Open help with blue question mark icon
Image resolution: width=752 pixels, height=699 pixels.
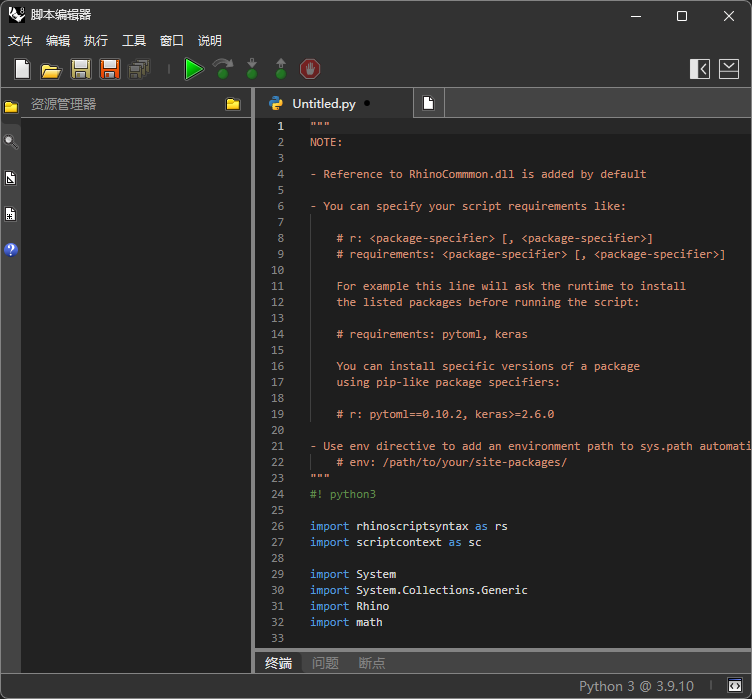click(11, 250)
